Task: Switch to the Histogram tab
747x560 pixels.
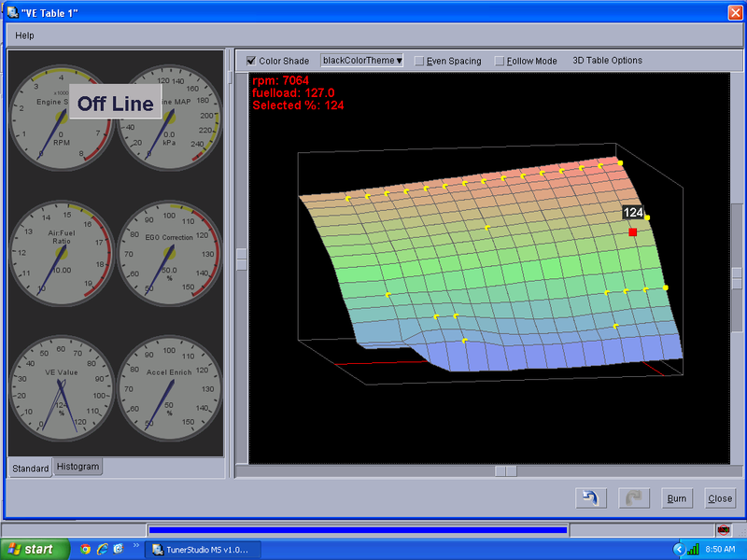Action: (78, 467)
